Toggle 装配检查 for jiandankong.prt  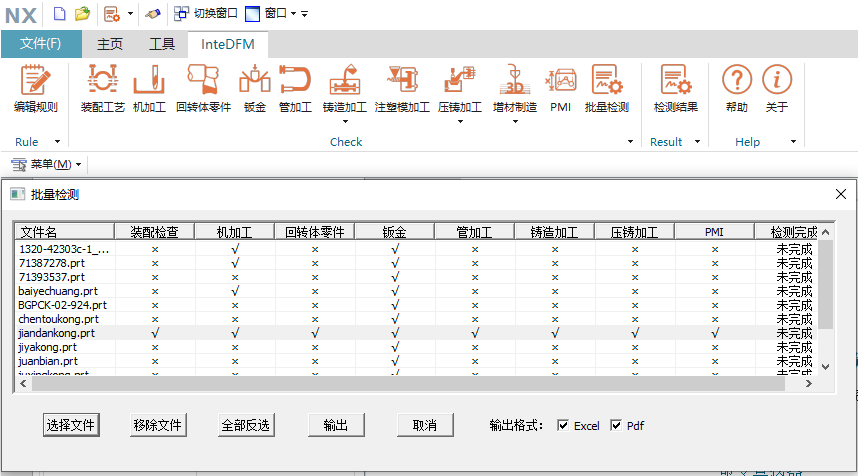coord(155,333)
